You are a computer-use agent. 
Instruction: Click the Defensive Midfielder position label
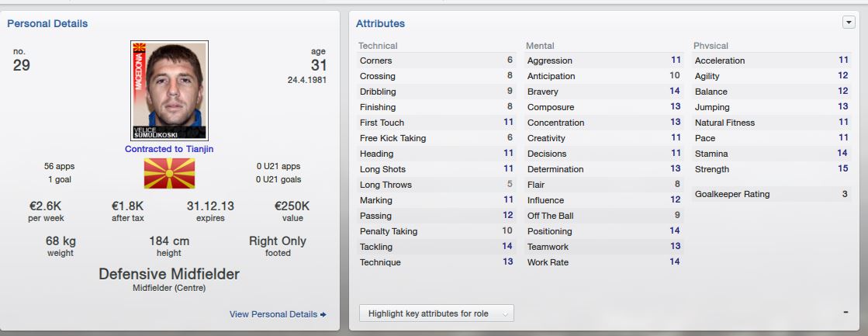pos(169,274)
